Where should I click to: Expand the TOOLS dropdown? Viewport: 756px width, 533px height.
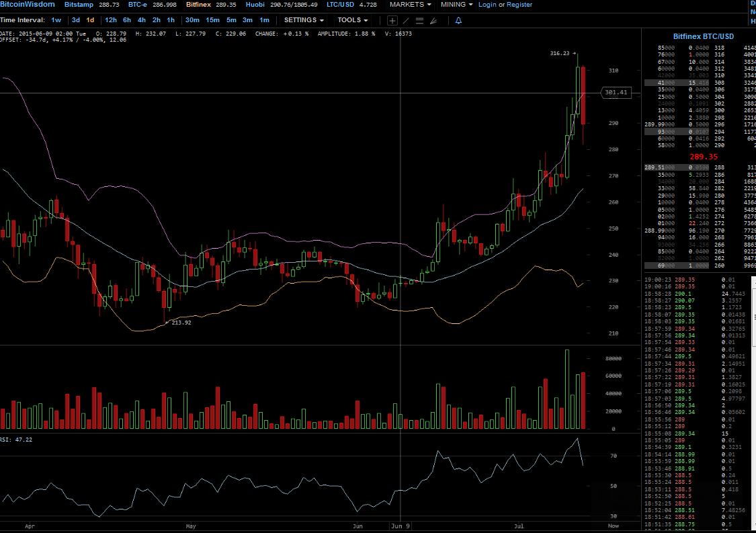pos(352,20)
